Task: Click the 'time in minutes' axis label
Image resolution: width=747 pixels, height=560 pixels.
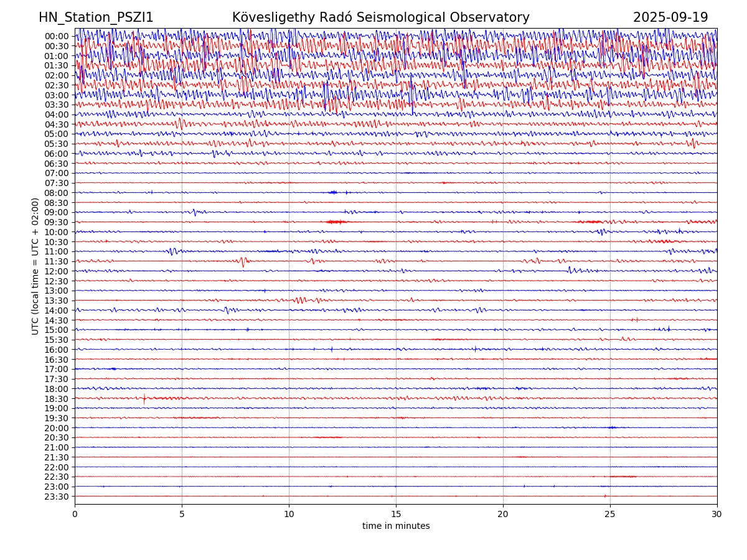Action: click(x=396, y=526)
